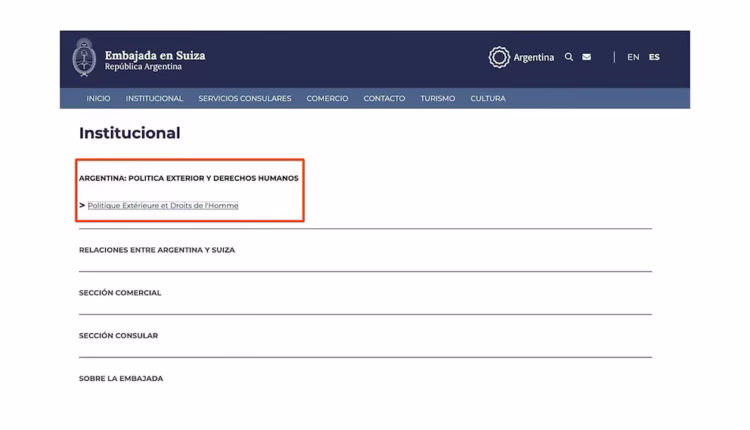
Task: Expand the Sección Comercial section
Action: pyautogui.click(x=120, y=293)
